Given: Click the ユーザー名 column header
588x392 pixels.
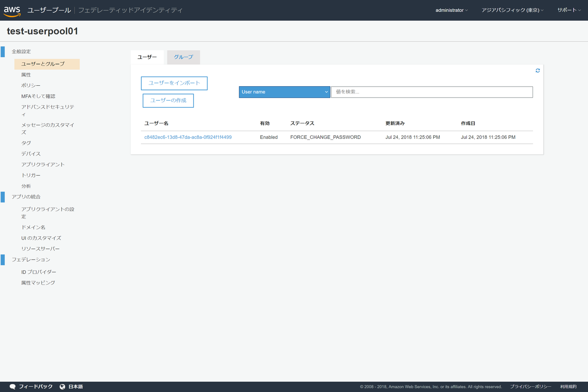Looking at the screenshot, I should [156, 123].
